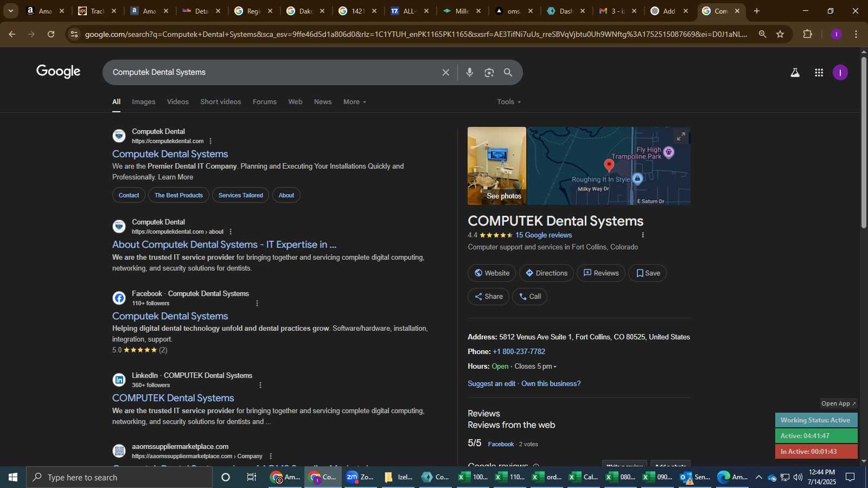
Task: Open a new browser tab
Action: click(x=757, y=11)
